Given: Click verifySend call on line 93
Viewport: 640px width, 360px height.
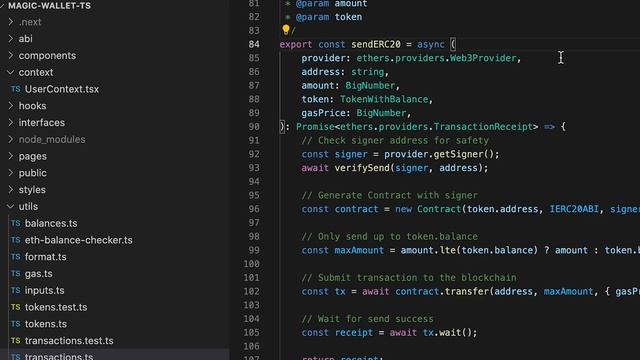Looking at the screenshot, I should tap(362, 168).
